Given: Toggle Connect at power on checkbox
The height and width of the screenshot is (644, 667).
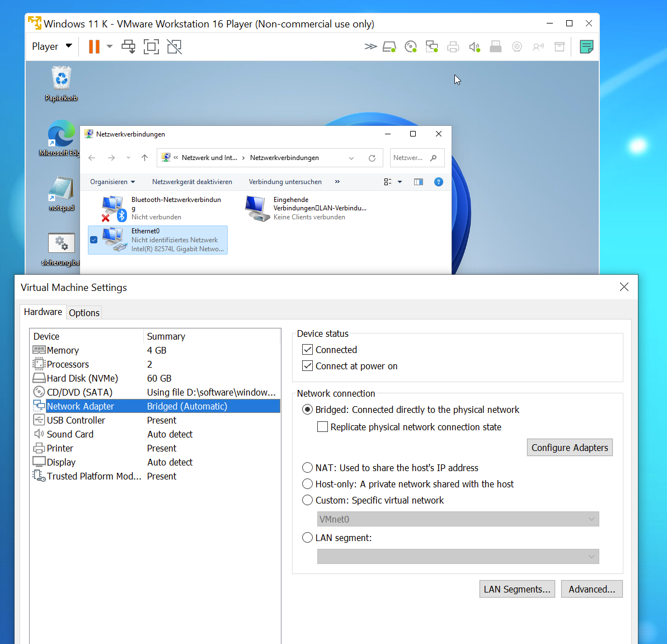Looking at the screenshot, I should (308, 366).
